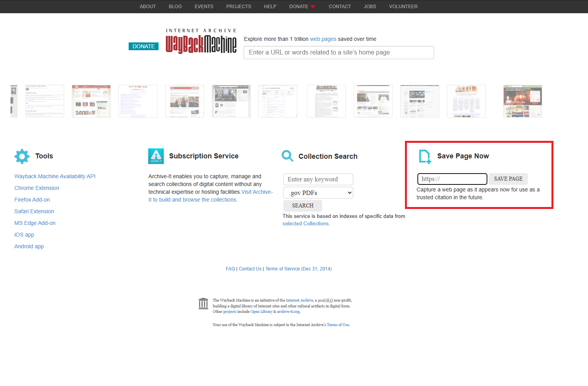The image size is (588, 386).
Task: Open the Contact Us footer link
Action: point(250,269)
